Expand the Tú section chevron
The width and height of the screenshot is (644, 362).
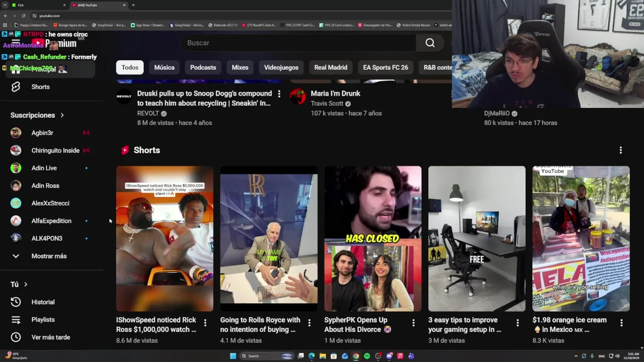[x=26, y=285]
